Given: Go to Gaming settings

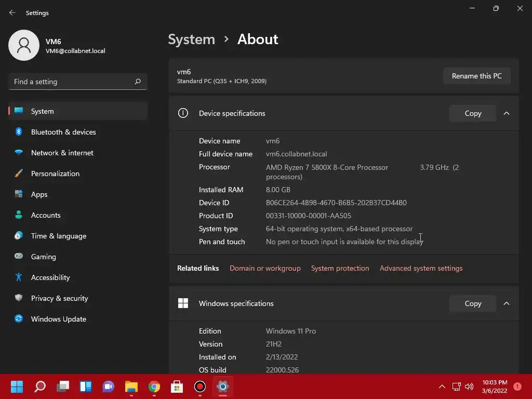Looking at the screenshot, I should 78,257.
